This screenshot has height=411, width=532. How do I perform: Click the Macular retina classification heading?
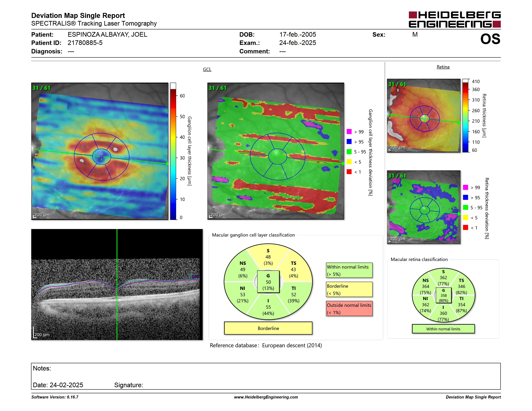point(419,259)
